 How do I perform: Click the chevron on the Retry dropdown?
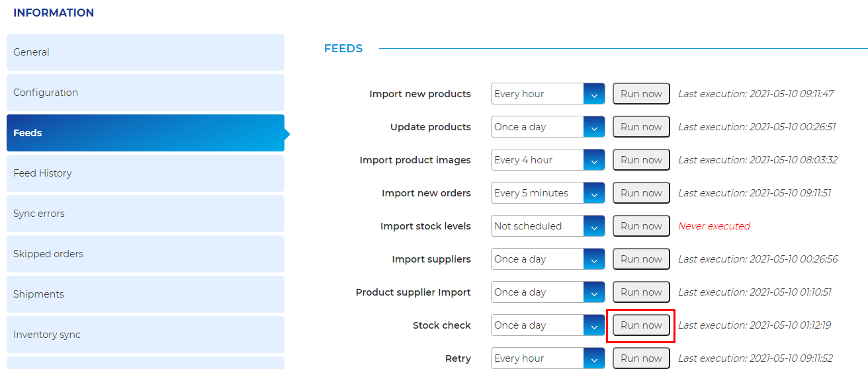coord(594,358)
